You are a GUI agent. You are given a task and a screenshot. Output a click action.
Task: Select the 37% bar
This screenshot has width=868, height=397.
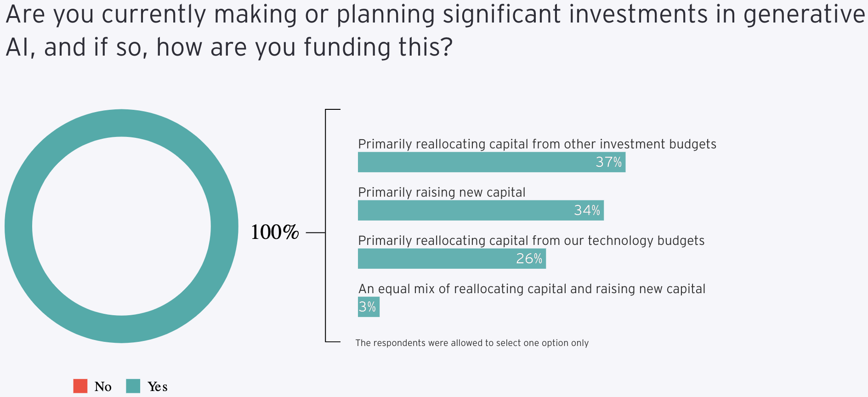(492, 162)
